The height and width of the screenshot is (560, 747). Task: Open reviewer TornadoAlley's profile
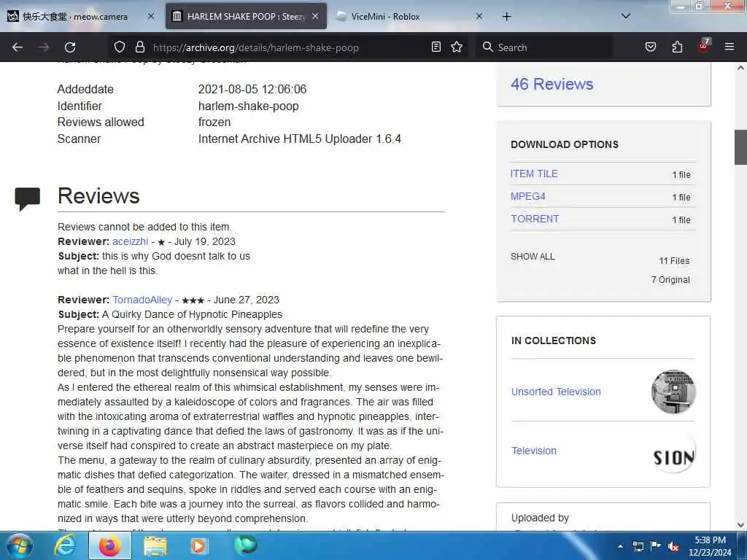pos(142,300)
